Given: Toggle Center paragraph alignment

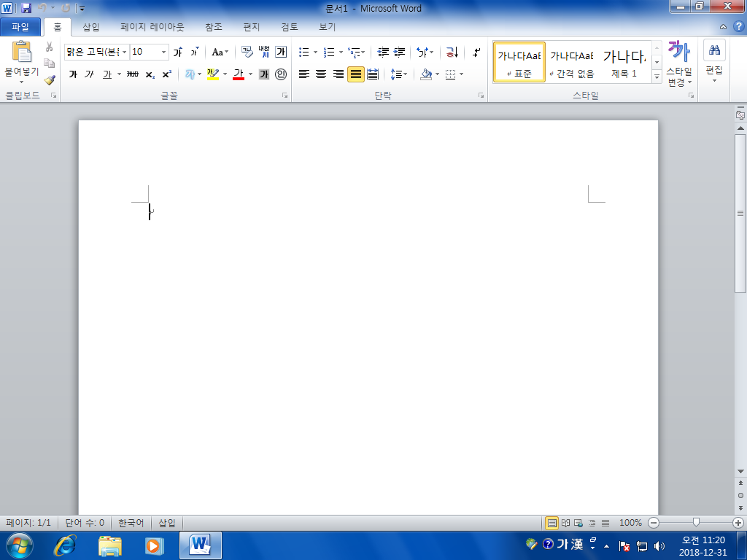Looking at the screenshot, I should [x=321, y=74].
